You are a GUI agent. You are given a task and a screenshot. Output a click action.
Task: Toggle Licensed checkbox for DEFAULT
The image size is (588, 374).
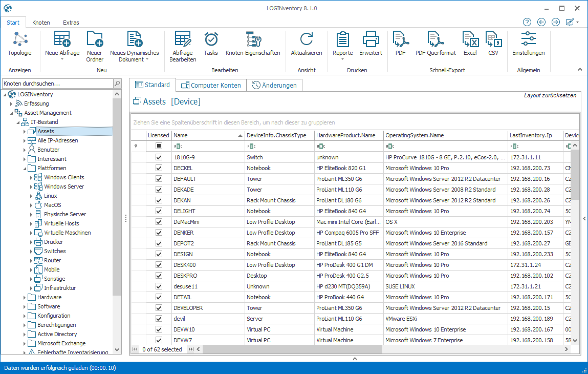pos(159,179)
